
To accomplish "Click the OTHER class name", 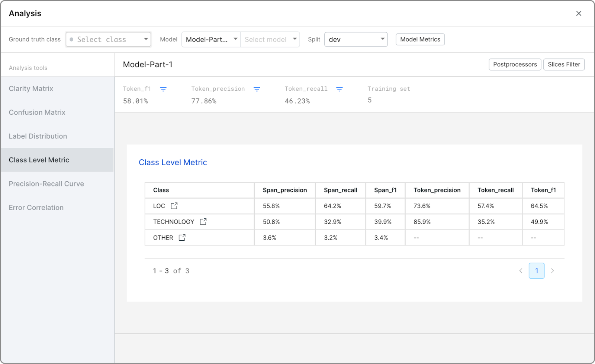I will pos(163,238).
